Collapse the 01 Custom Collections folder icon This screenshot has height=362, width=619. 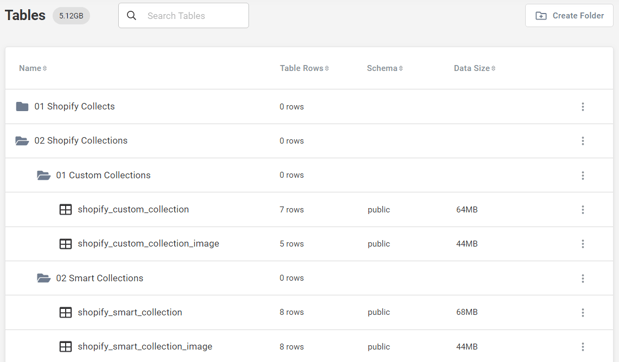43,175
